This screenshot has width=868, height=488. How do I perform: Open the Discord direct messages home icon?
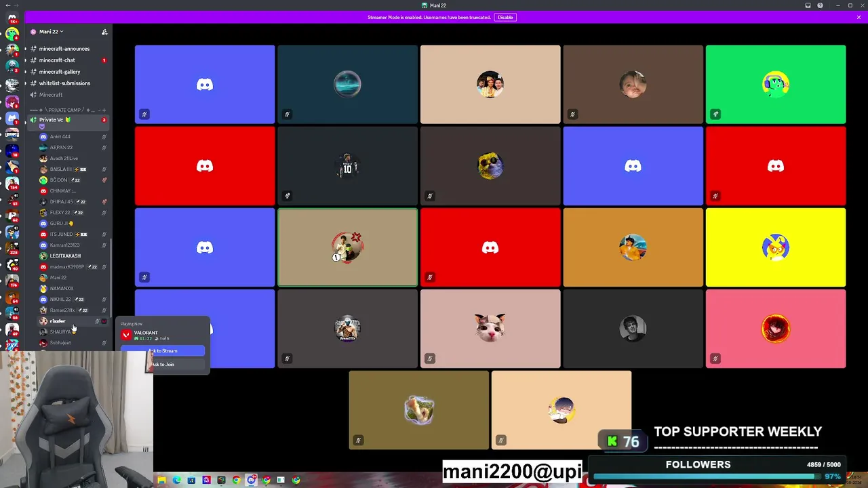coord(12,18)
